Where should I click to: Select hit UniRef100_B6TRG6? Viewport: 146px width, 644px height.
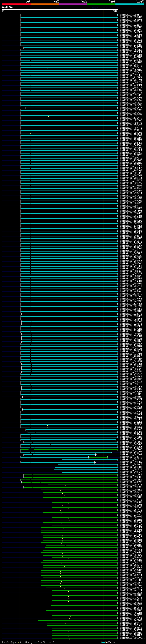pyautogui.click(x=131, y=450)
